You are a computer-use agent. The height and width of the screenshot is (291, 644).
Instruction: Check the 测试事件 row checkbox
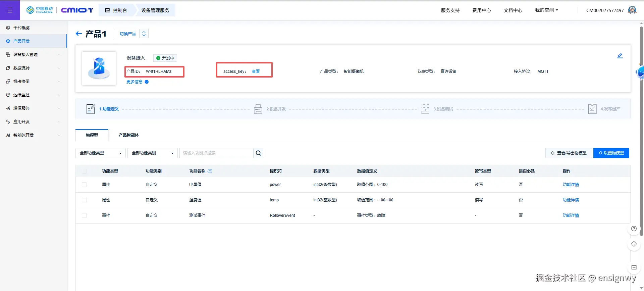[x=84, y=215]
